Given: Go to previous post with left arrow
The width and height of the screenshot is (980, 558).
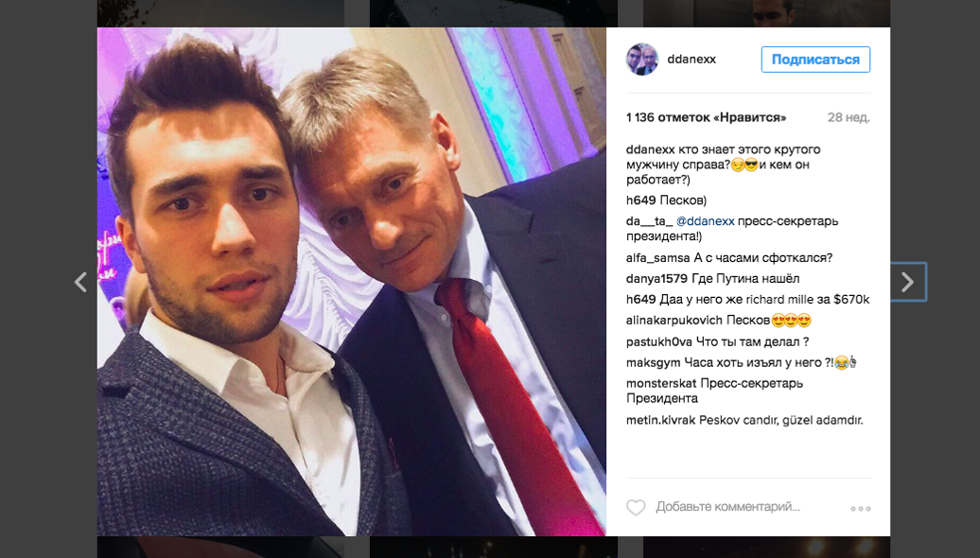Looking at the screenshot, I should tap(80, 282).
